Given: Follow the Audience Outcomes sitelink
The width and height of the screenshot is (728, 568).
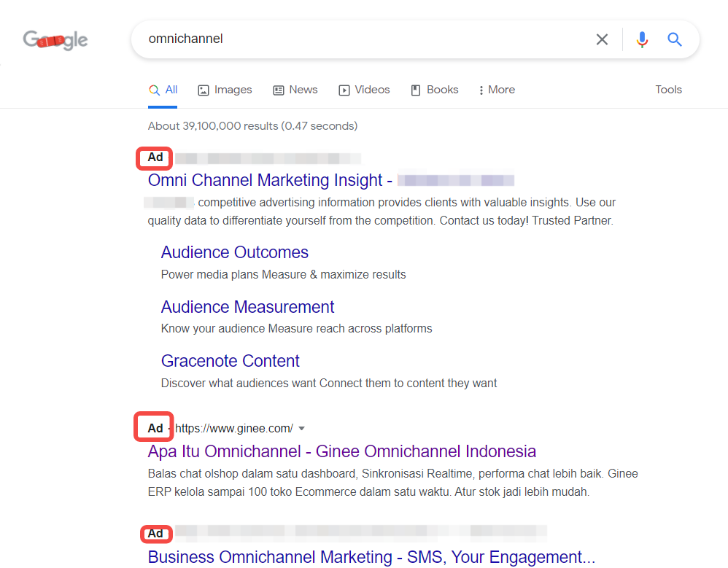Looking at the screenshot, I should tap(234, 252).
